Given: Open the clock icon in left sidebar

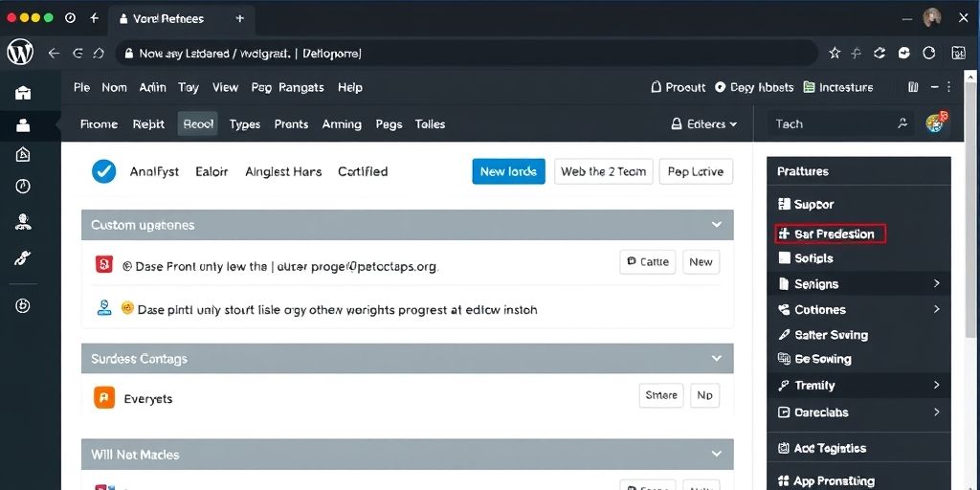Looking at the screenshot, I should (23, 187).
